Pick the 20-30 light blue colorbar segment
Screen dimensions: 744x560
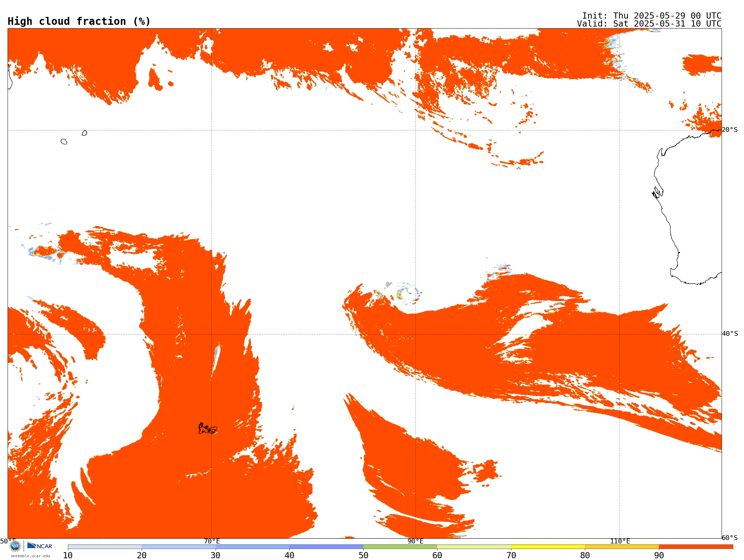178,547
